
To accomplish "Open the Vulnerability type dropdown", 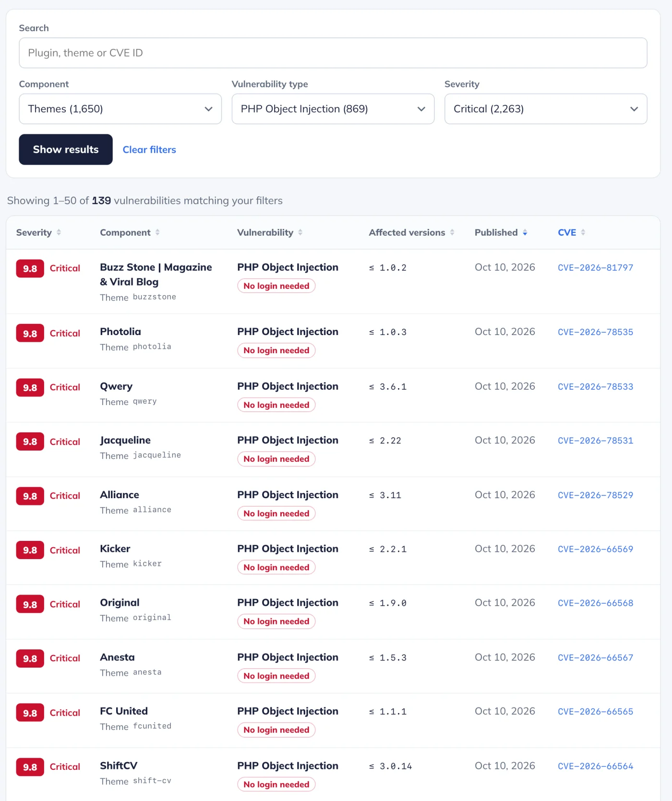I will tap(333, 109).
